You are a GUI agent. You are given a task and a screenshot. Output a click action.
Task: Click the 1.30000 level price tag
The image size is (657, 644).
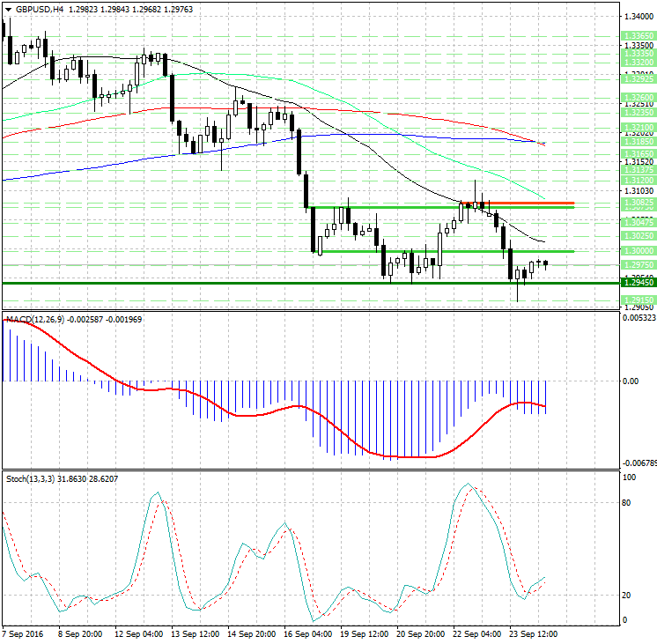click(638, 251)
